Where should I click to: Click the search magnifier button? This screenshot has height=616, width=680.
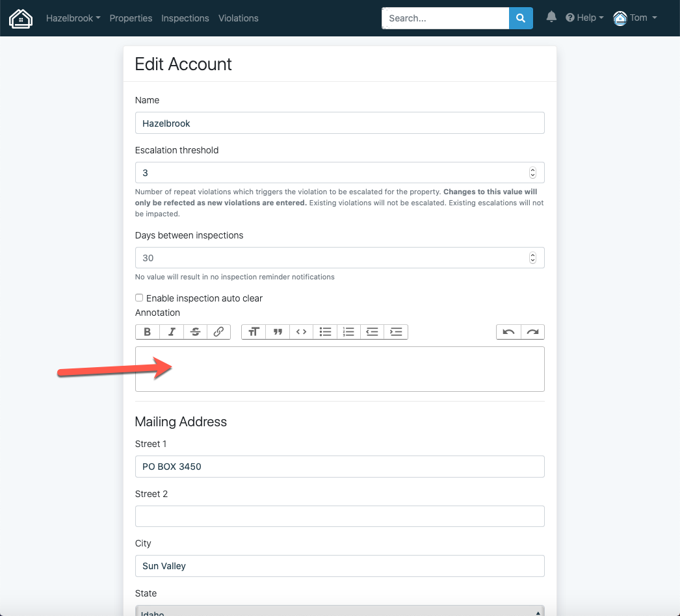(x=521, y=18)
